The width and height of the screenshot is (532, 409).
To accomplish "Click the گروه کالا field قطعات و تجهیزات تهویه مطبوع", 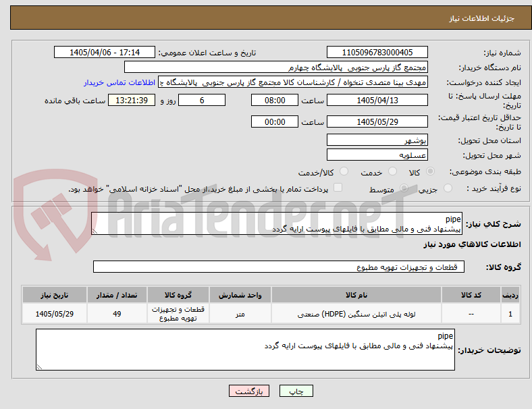I will click(279, 267).
